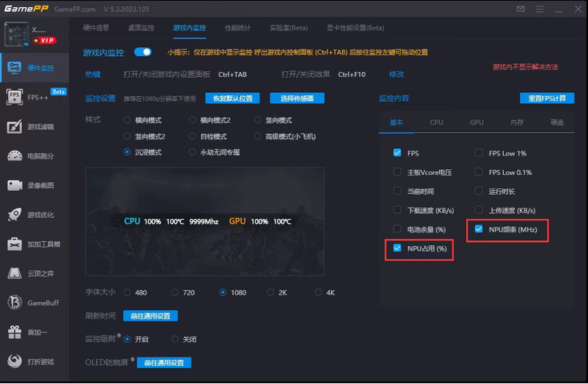
Task: Click 选择传感器 button
Action: [297, 98]
